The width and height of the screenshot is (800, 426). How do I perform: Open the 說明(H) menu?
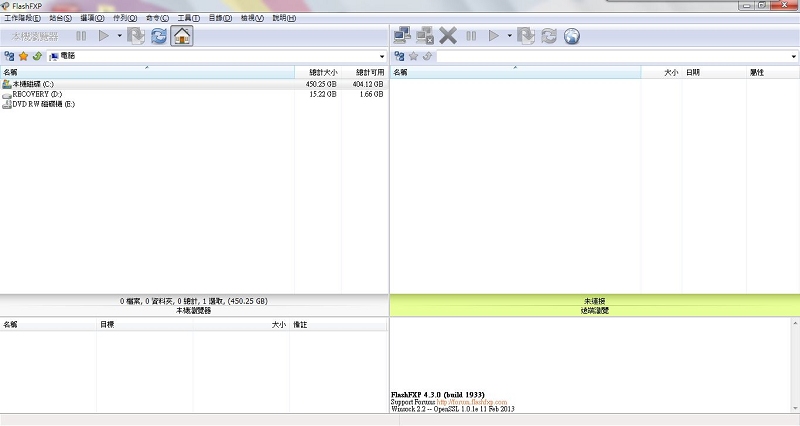284,18
